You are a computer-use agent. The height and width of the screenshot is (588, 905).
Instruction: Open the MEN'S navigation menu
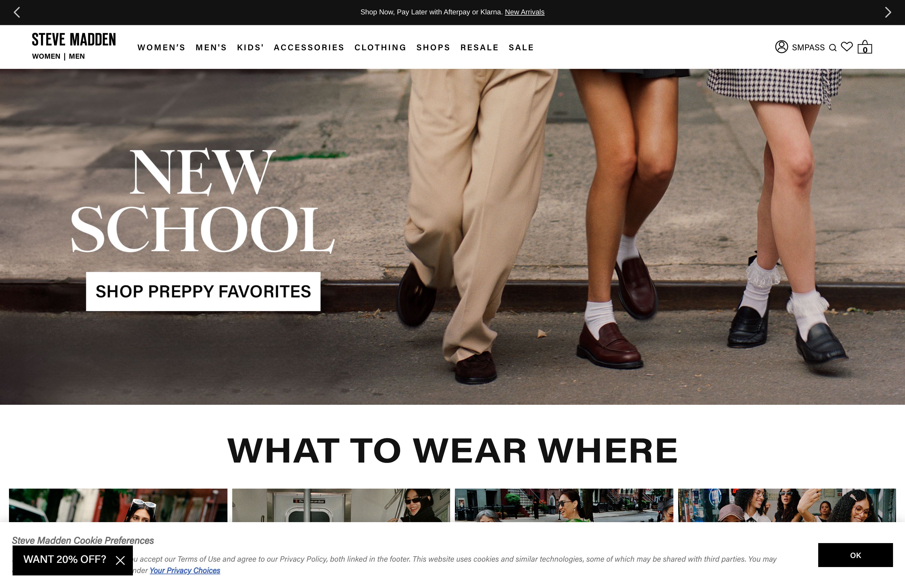211,47
